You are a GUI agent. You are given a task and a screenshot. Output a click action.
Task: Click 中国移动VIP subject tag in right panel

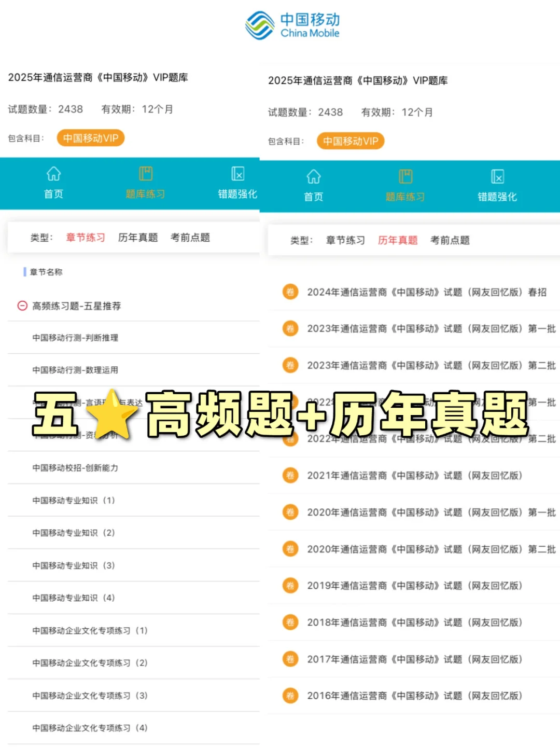pyautogui.click(x=351, y=141)
